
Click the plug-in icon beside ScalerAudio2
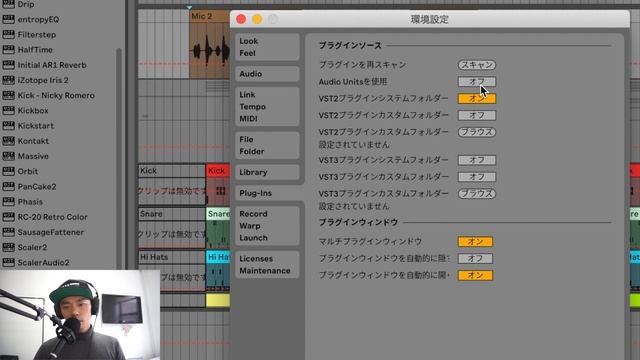click(x=8, y=262)
